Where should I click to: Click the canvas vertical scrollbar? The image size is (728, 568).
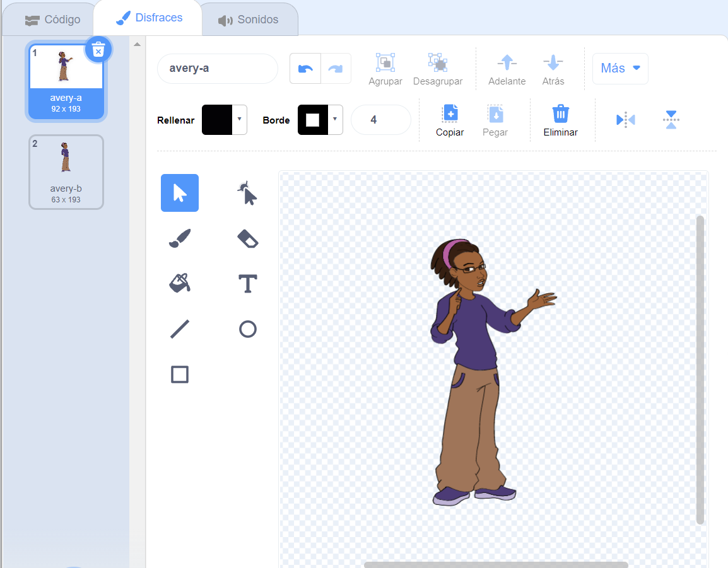point(700,370)
